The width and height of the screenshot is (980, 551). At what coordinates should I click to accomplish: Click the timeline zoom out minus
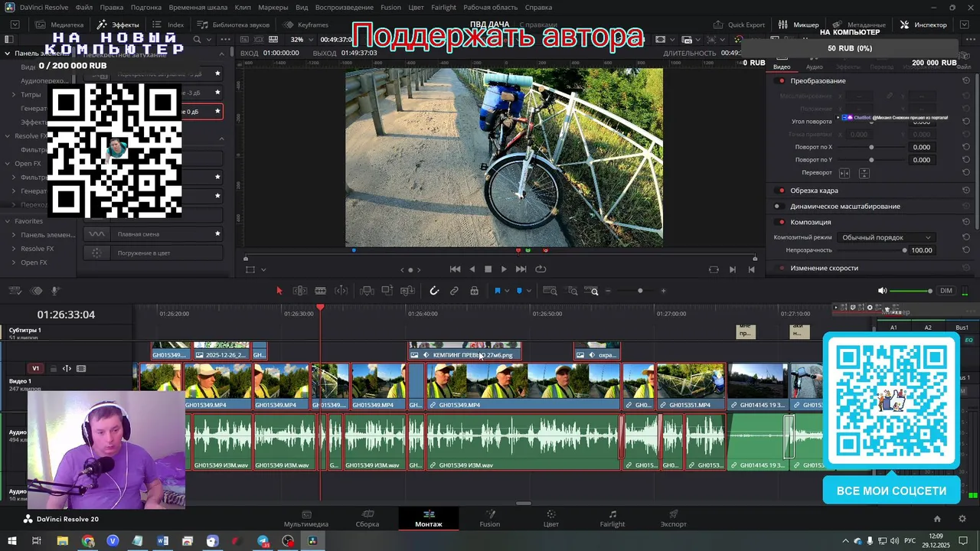pyautogui.click(x=609, y=291)
